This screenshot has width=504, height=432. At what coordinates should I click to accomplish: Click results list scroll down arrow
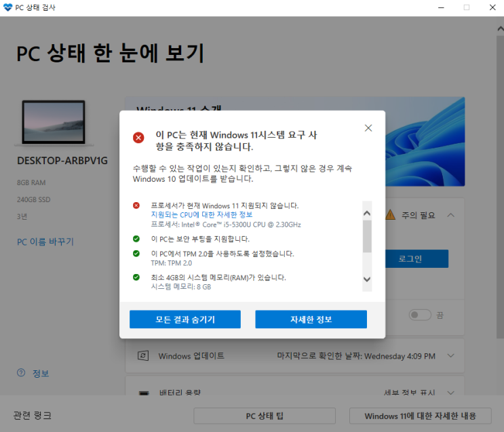(367, 279)
